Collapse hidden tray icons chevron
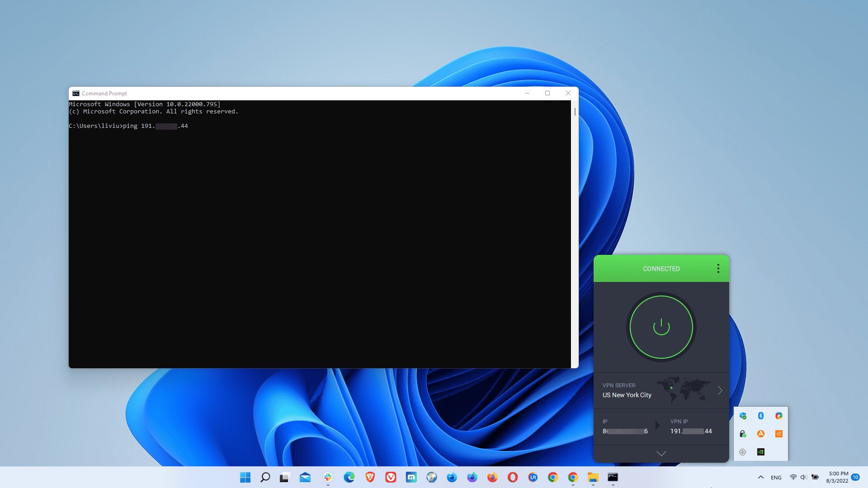This screenshot has height=488, width=868. coord(761,477)
